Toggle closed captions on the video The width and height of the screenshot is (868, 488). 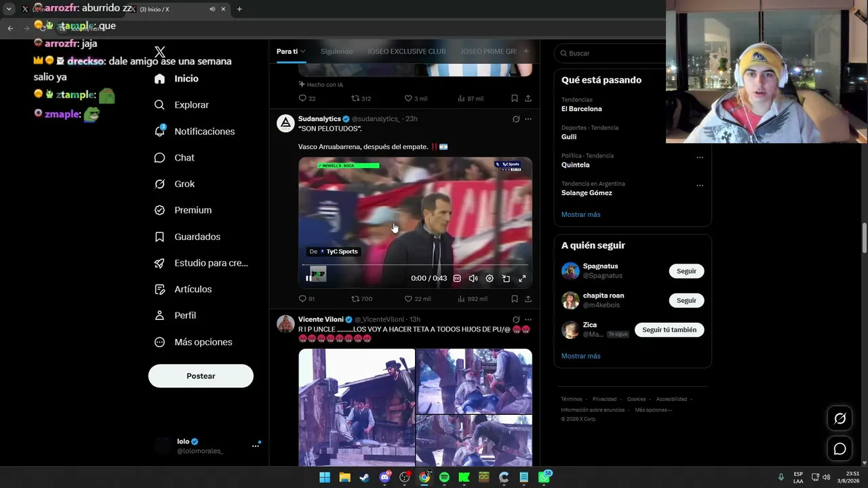click(457, 278)
